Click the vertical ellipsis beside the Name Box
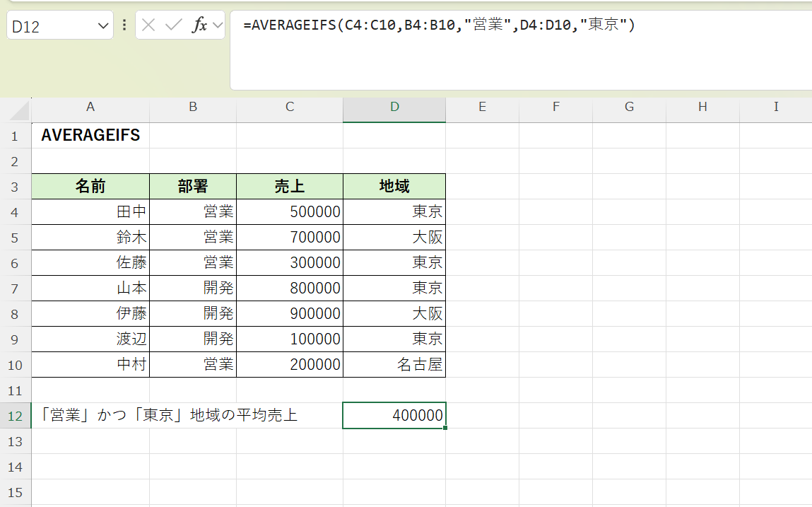The width and height of the screenshot is (812, 507). point(124,24)
